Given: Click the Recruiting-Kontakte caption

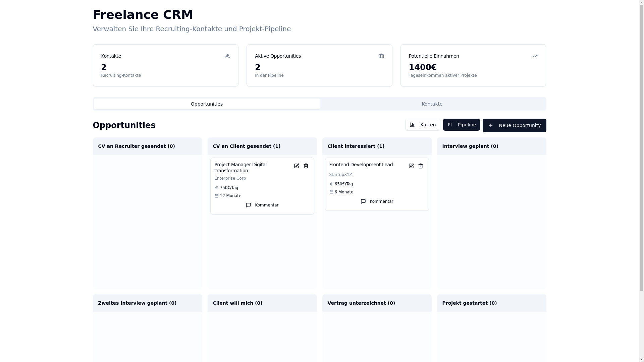Looking at the screenshot, I should 121,75.
